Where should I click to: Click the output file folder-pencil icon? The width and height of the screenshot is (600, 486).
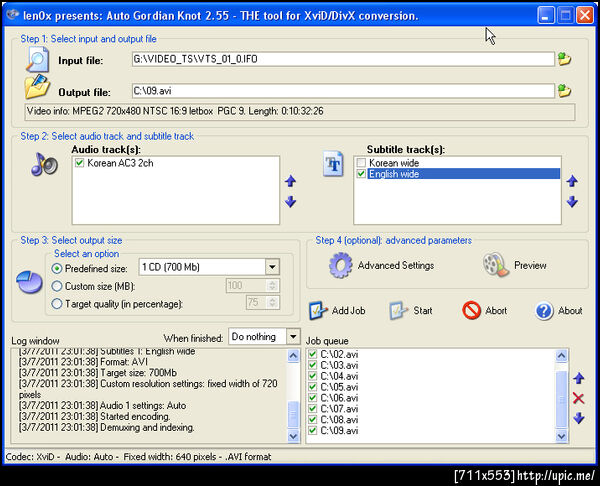[37, 87]
